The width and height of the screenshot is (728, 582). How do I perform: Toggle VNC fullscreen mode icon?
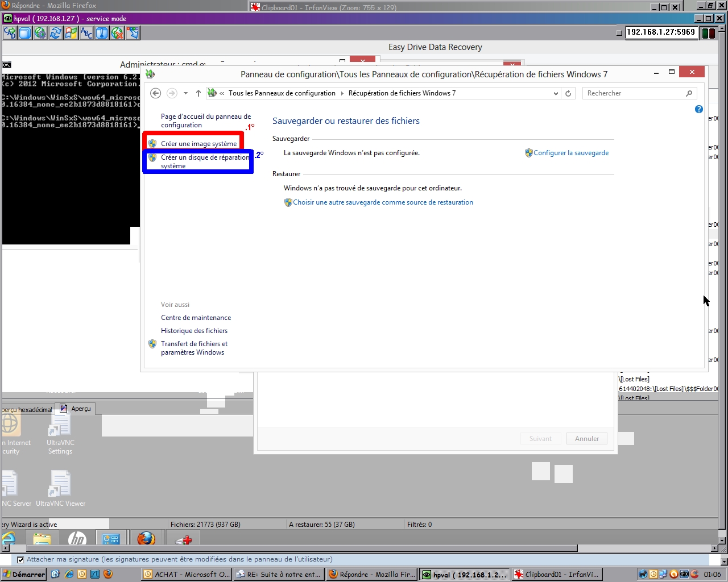(x=26, y=33)
